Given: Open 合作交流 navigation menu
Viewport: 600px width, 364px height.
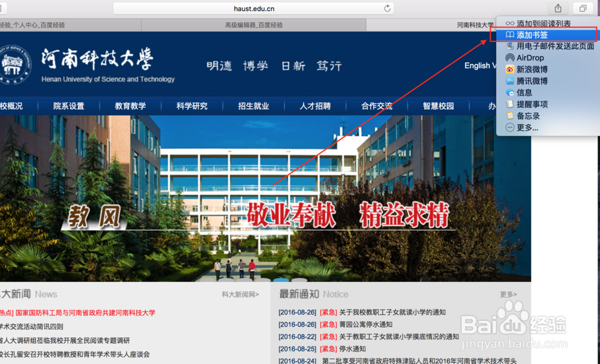Looking at the screenshot, I should coord(377,106).
